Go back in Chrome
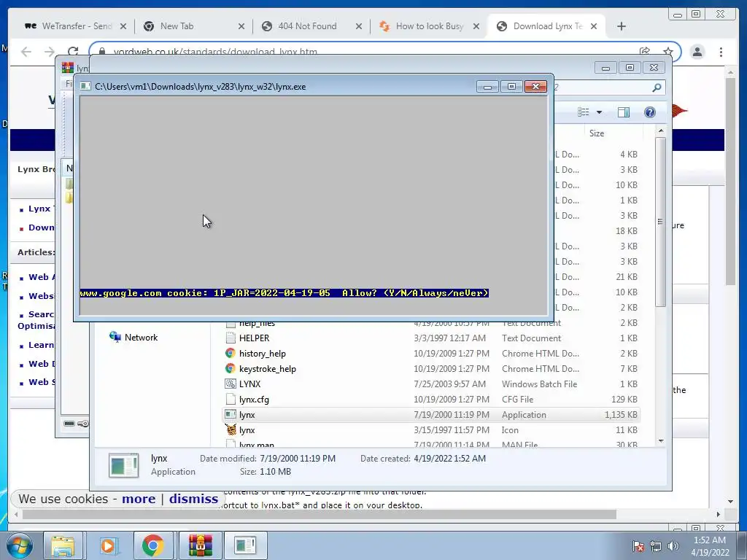747x560 pixels. 26,52
